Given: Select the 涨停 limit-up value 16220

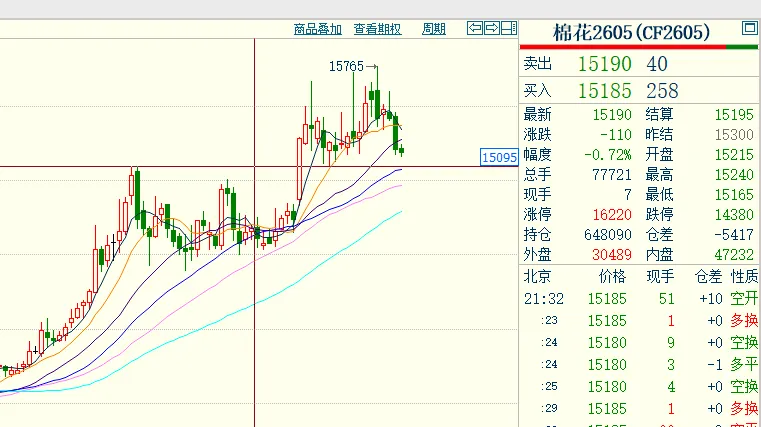Looking at the screenshot, I should pos(612,214).
